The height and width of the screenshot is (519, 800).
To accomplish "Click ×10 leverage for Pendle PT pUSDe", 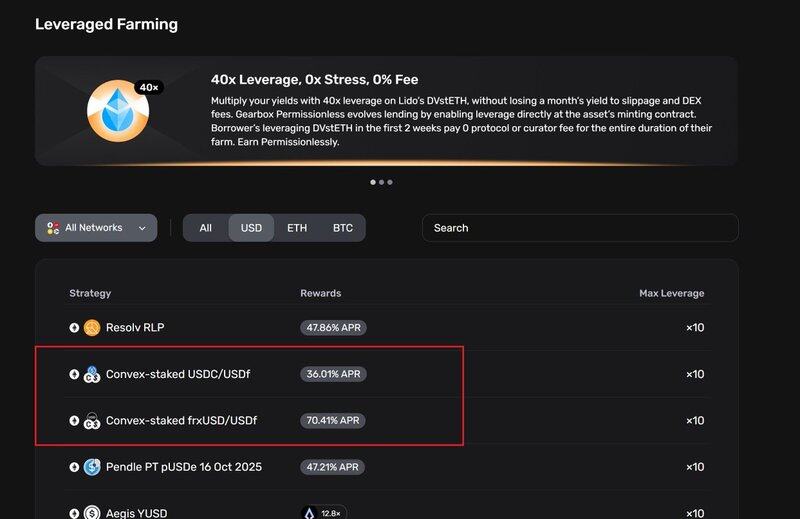I will [695, 467].
